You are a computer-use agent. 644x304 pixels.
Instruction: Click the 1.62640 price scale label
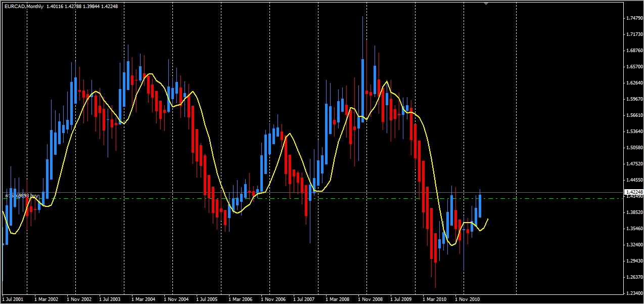[x=634, y=83]
